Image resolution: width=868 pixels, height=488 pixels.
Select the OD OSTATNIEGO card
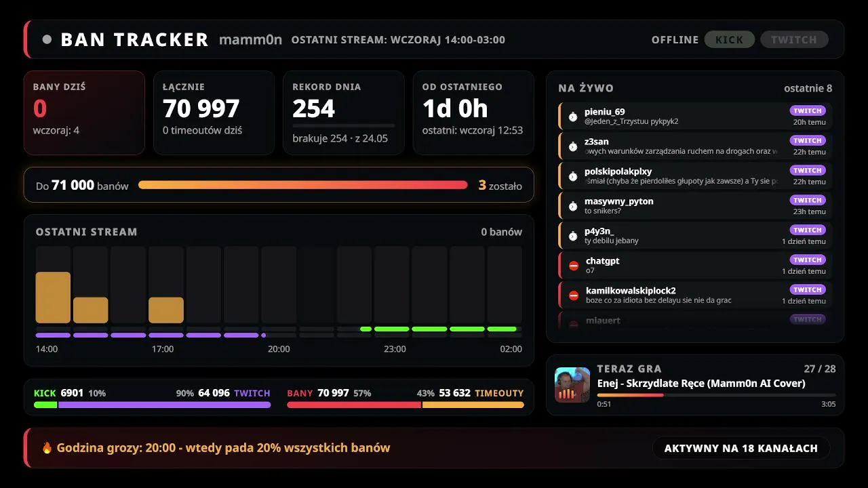473,113
